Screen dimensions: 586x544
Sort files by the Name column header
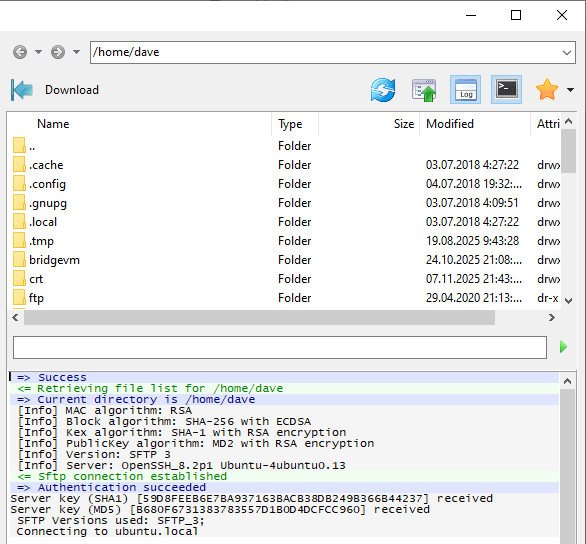tap(53, 124)
